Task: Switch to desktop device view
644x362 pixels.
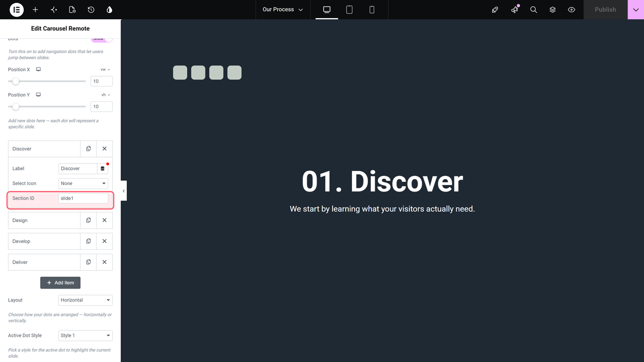Action: tap(327, 10)
